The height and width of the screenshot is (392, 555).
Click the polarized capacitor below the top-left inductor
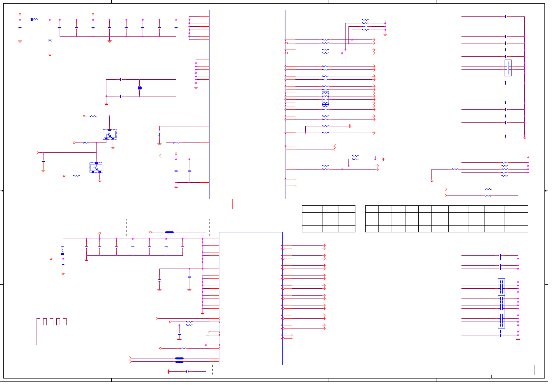(x=50, y=40)
